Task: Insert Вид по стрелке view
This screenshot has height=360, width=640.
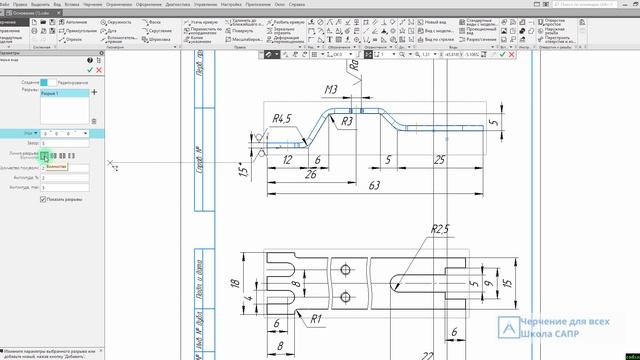Action: pos(436,40)
